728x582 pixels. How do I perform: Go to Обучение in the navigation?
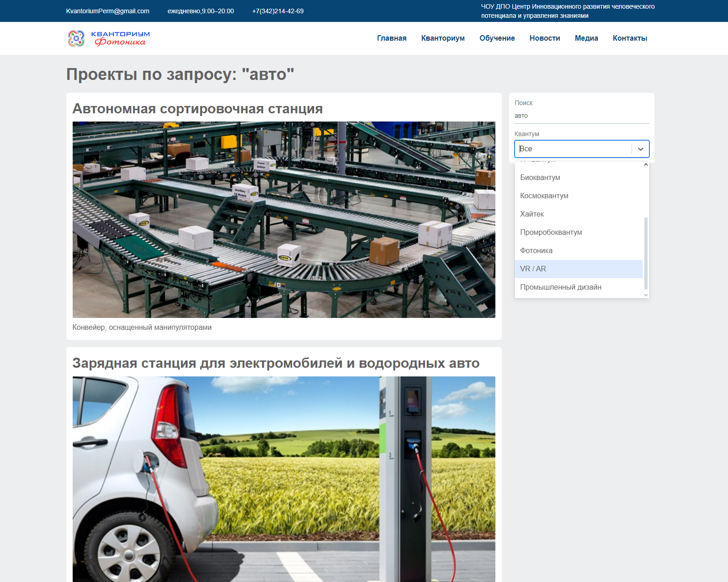point(497,38)
